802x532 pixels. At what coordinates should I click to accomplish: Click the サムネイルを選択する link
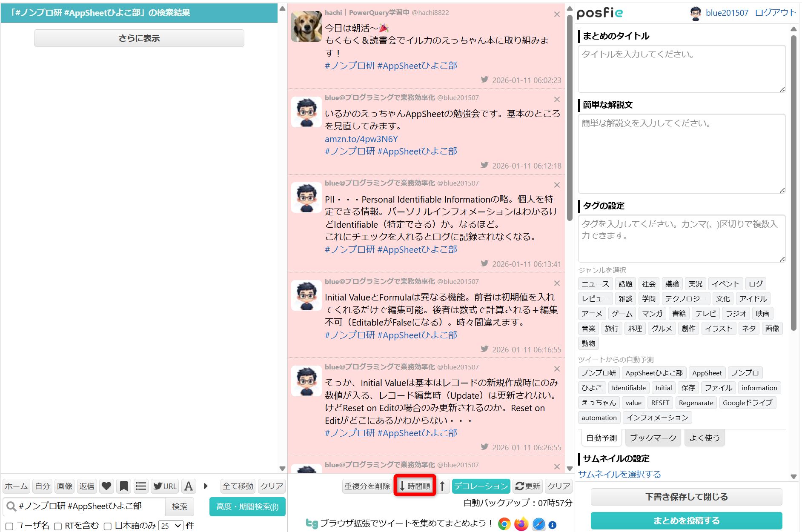(619, 474)
